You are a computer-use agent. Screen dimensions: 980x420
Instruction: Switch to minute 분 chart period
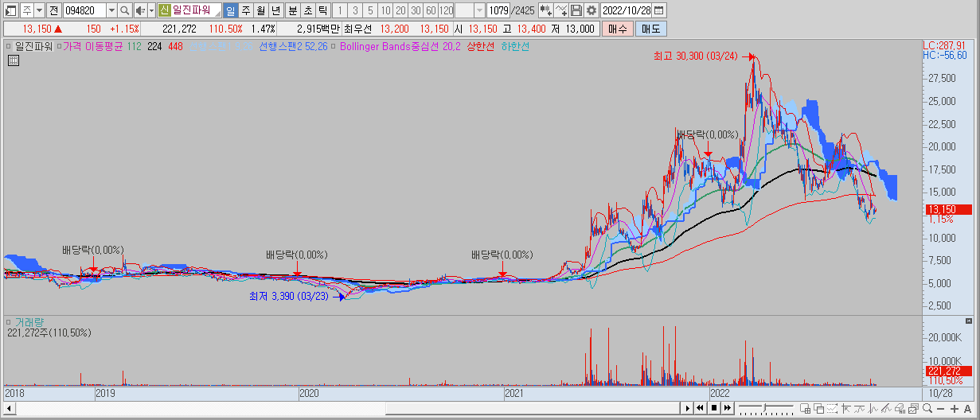pyautogui.click(x=292, y=10)
